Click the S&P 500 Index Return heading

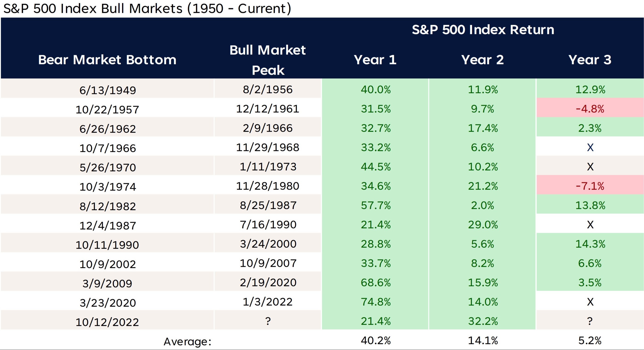(483, 30)
